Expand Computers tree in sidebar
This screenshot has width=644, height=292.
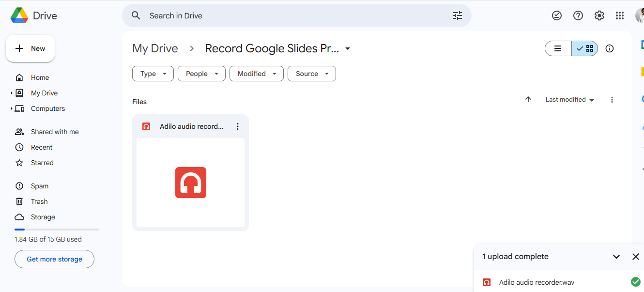(12, 108)
